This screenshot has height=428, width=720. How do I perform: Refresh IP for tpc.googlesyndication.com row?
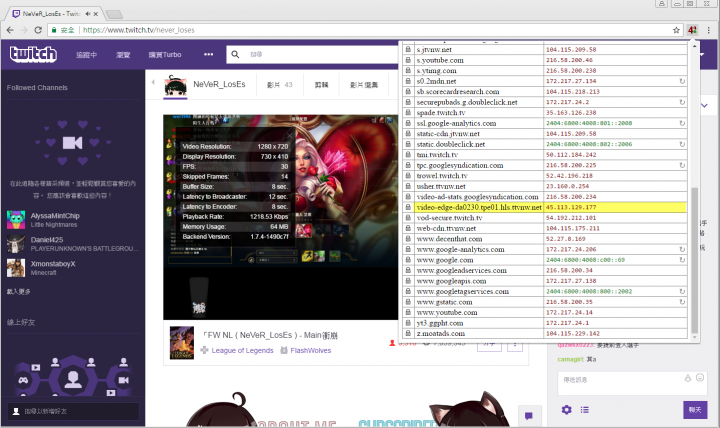(682, 165)
